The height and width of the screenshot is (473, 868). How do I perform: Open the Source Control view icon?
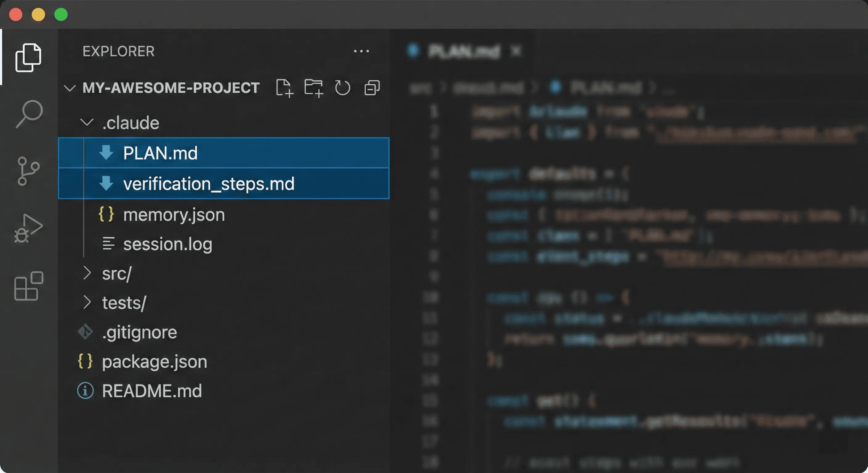(x=28, y=171)
